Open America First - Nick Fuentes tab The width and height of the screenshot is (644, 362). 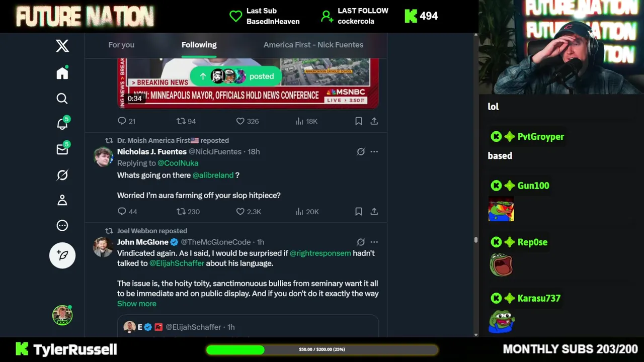coord(313,45)
